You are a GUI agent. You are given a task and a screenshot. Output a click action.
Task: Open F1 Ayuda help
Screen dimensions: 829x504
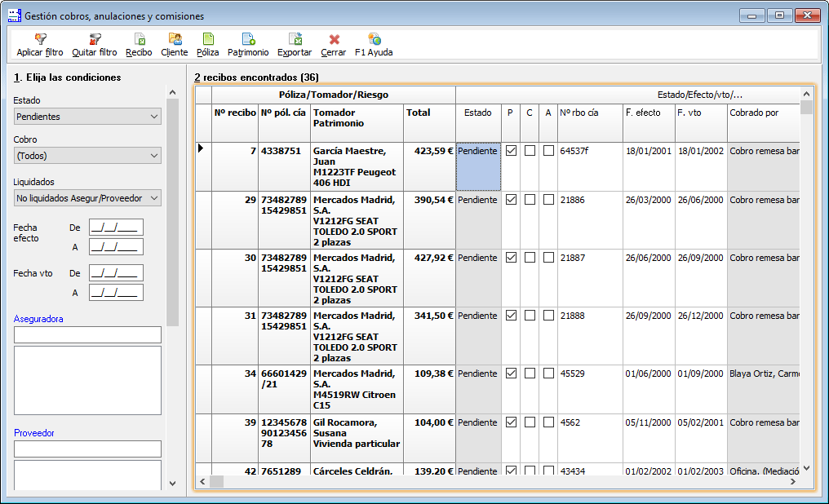tap(374, 45)
